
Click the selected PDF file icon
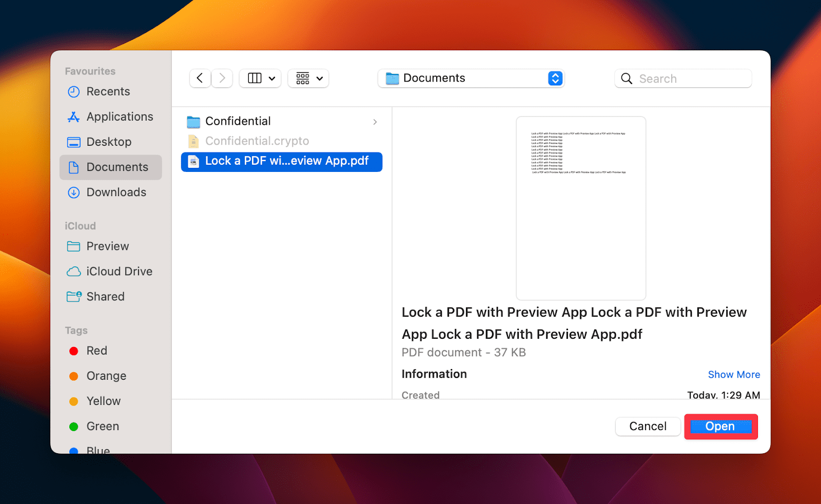[193, 162]
